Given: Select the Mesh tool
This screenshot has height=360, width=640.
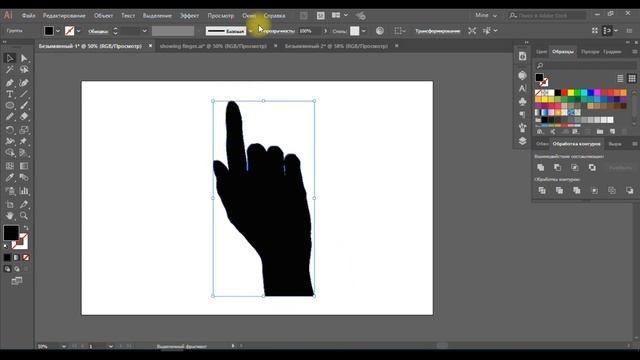Looking at the screenshot, I should 10,166.
